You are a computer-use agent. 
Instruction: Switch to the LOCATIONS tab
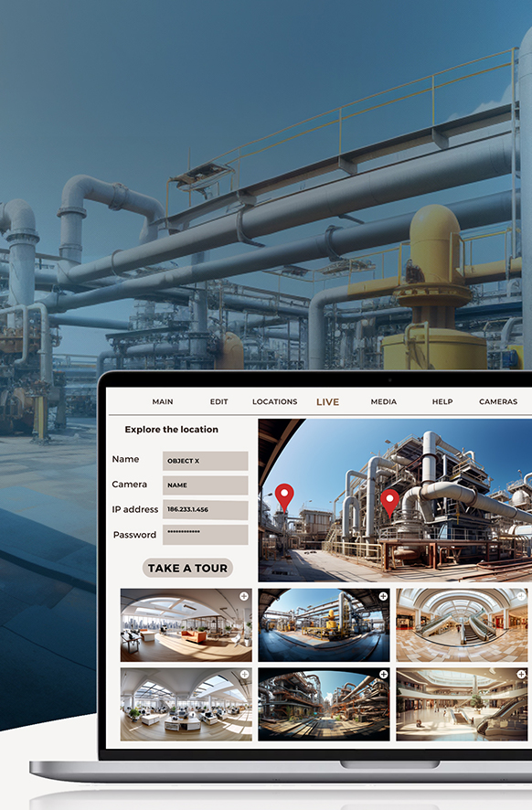click(275, 401)
